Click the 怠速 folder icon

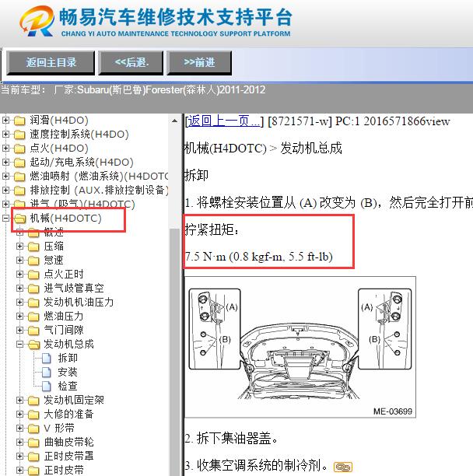point(33,261)
